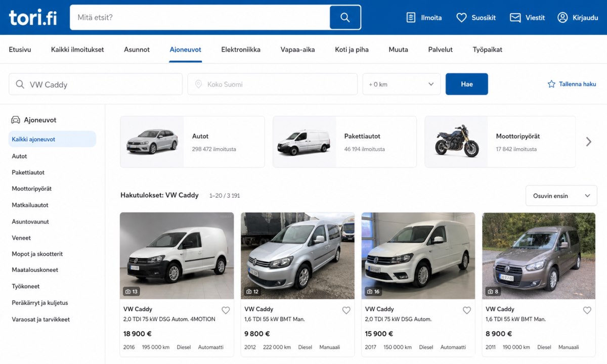Open Ilmoita to post an ad
This screenshot has height=364, width=607.
(x=424, y=18)
